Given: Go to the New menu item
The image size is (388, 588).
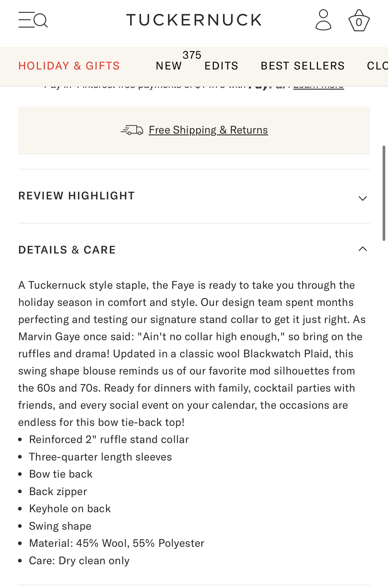Looking at the screenshot, I should pyautogui.click(x=169, y=66).
